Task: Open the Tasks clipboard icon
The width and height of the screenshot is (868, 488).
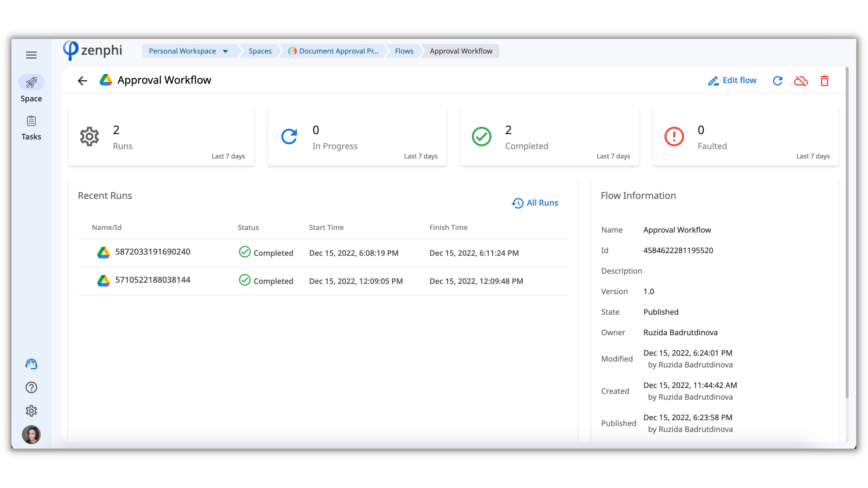Action: [x=31, y=121]
